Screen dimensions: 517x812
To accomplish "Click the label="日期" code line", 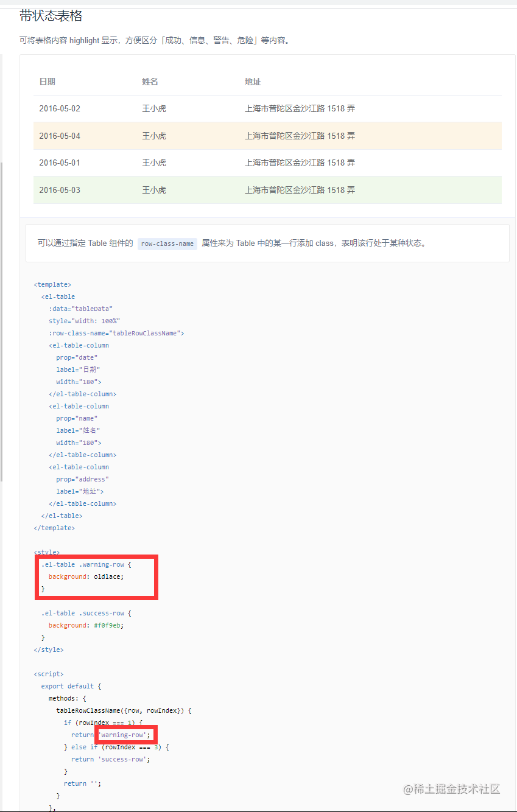I will coord(79,369).
